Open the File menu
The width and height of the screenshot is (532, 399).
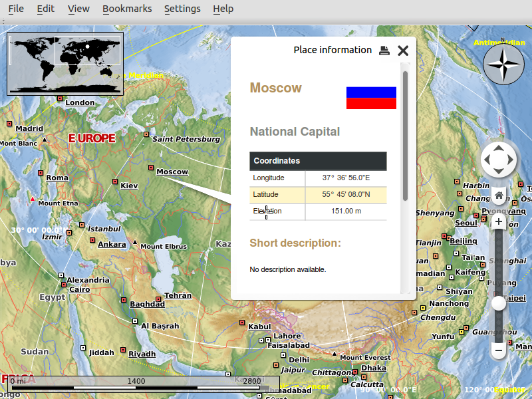[16, 9]
